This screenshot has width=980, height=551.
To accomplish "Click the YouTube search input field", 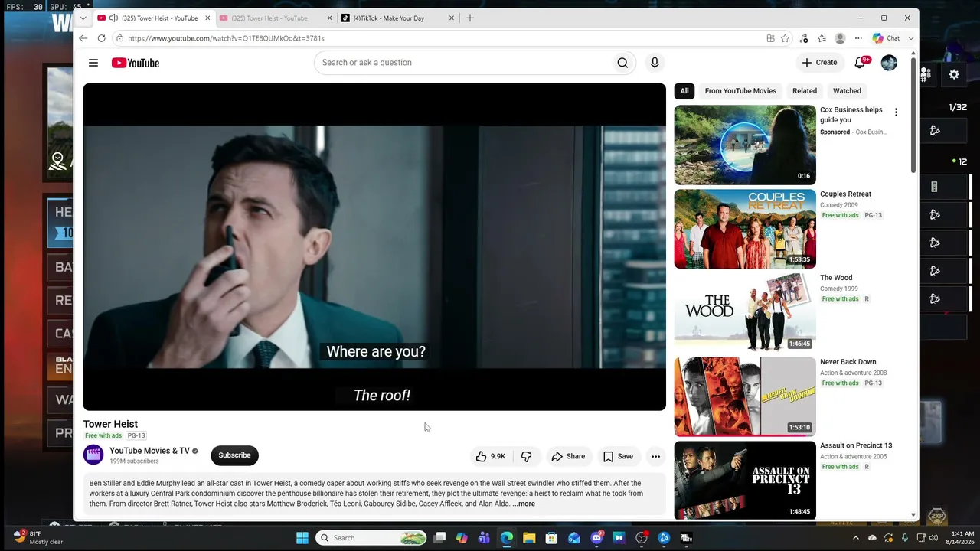I will (x=462, y=63).
